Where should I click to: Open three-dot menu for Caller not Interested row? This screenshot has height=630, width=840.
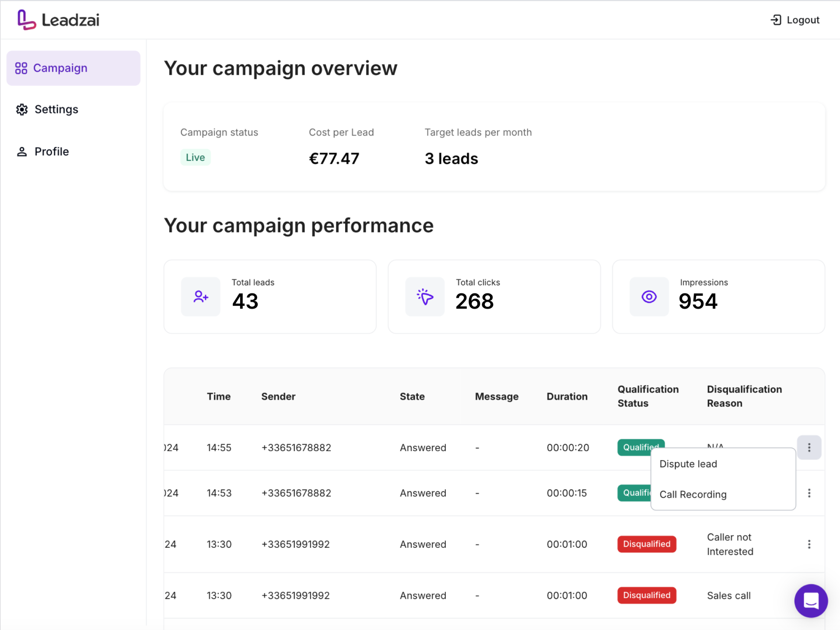809,544
